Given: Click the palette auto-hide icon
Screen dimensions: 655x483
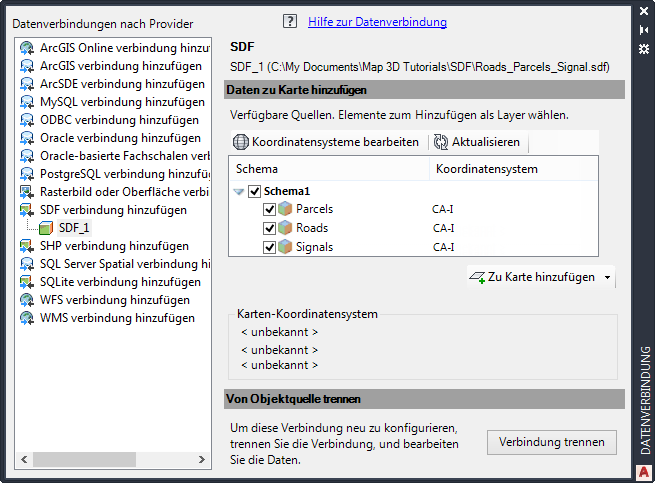Looking at the screenshot, I should (644, 30).
